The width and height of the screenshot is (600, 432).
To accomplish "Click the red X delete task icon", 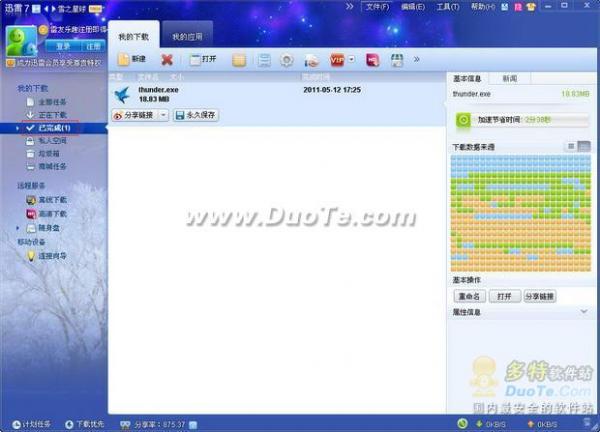I will [x=167, y=60].
